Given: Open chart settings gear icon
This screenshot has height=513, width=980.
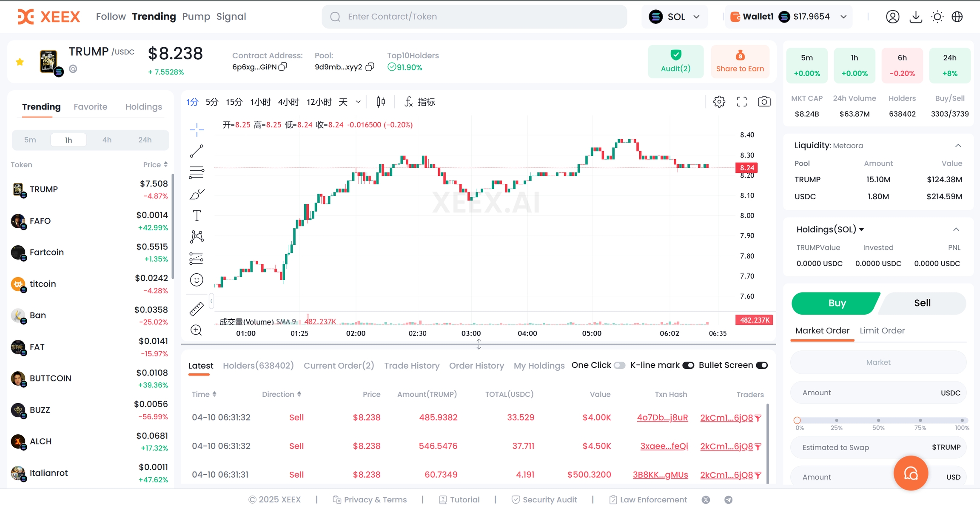Looking at the screenshot, I should pyautogui.click(x=719, y=102).
